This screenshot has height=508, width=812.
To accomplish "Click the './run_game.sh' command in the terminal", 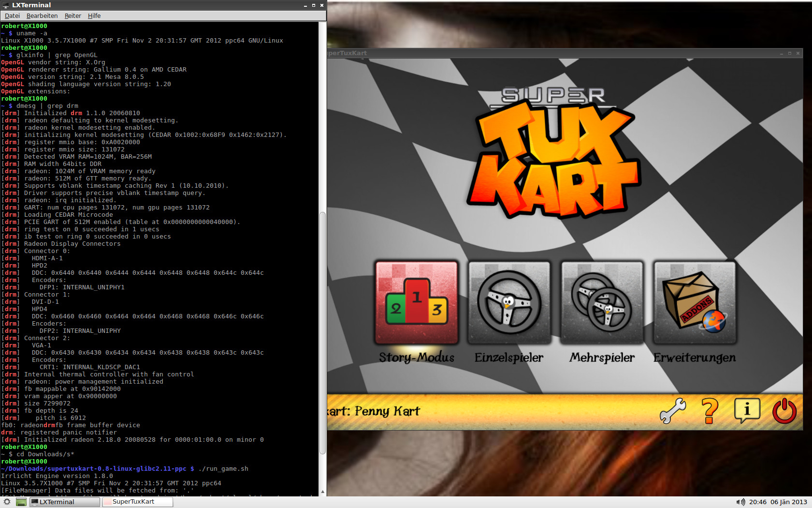I will click(x=223, y=469).
